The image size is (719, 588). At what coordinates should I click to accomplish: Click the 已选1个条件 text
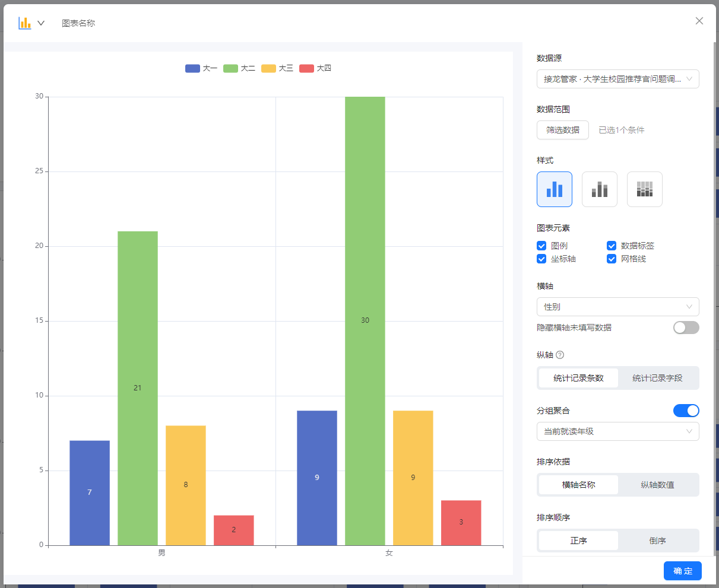coord(622,130)
